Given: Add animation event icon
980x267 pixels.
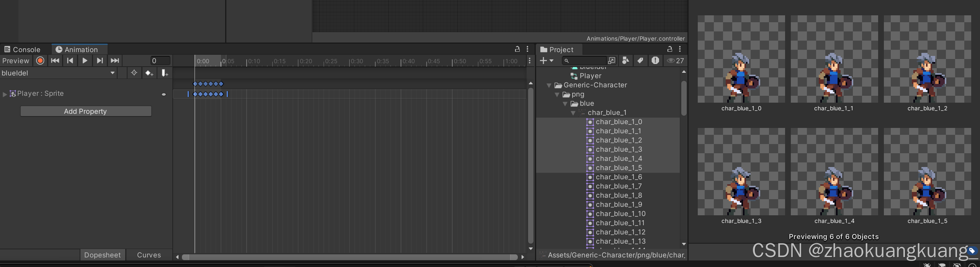Looking at the screenshot, I should [164, 73].
